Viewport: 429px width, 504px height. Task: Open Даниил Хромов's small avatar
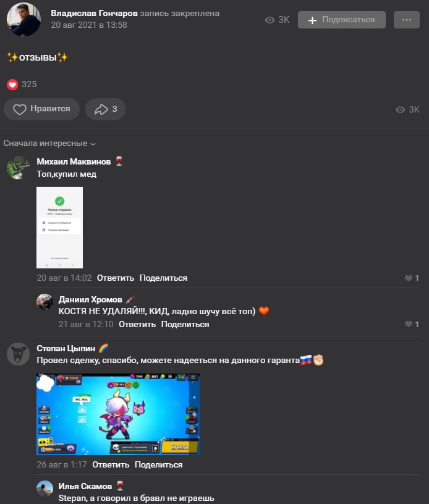pos(45,302)
